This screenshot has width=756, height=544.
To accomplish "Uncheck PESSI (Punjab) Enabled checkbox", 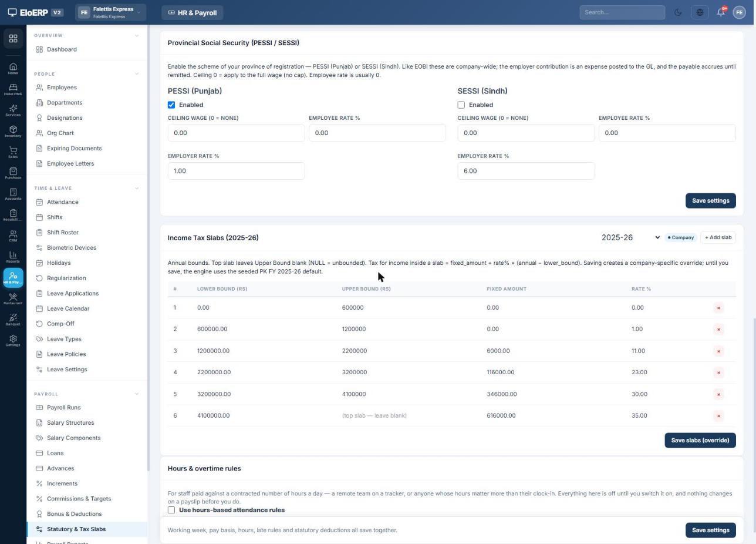I will [x=171, y=105].
